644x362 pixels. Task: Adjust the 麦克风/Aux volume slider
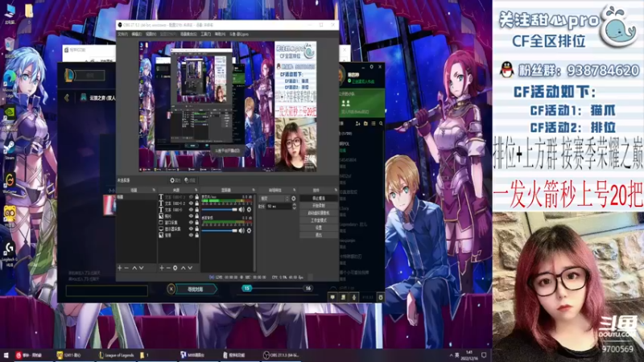(x=219, y=210)
